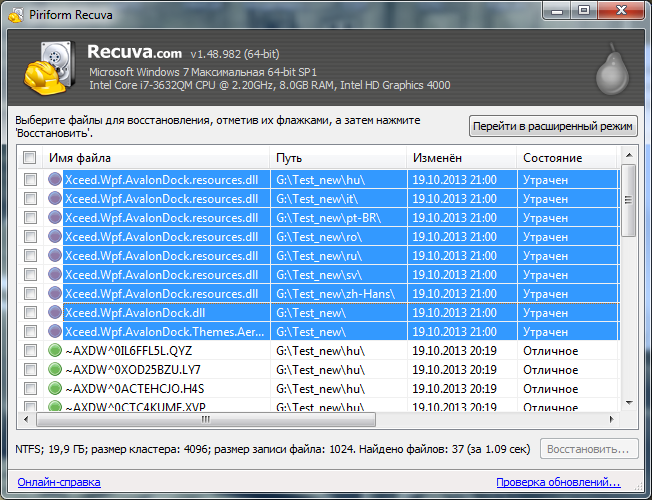Screen dimensions: 652x500
Task: Sort by Состояние column header
Action: pos(566,158)
